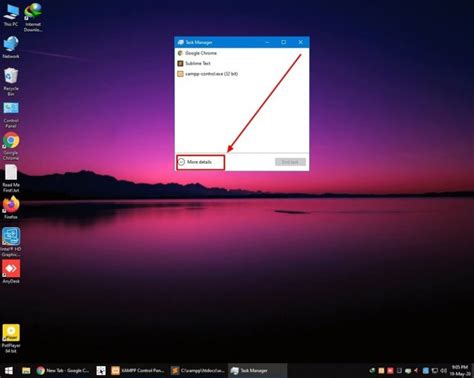Select This PC desktop icon
This screenshot has height=378, width=474.
(11, 15)
